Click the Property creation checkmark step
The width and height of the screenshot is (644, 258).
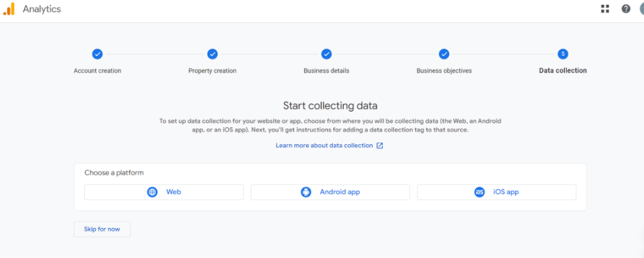coord(212,54)
